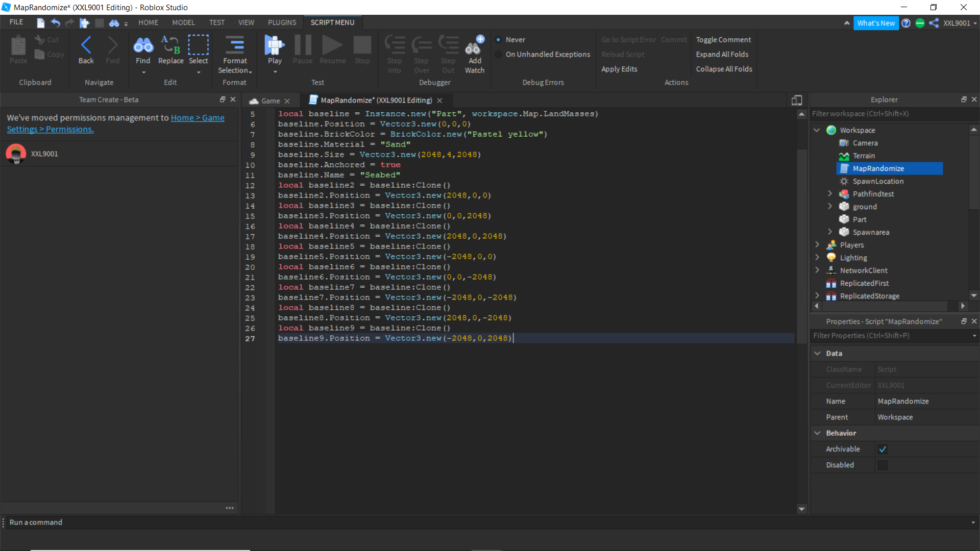Screen dimensions: 980x551
Task: Select On Unhandled Exceptions option
Action: [499, 55]
